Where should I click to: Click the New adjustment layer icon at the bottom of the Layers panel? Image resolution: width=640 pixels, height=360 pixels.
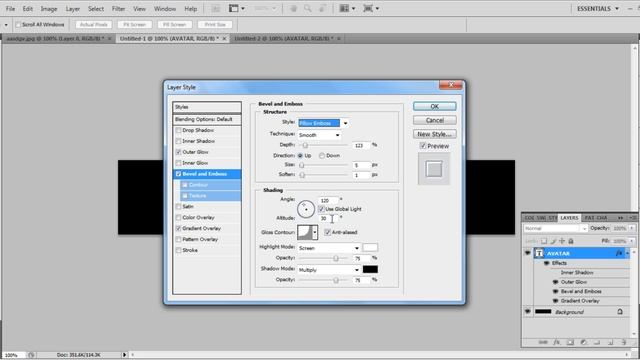(584, 342)
